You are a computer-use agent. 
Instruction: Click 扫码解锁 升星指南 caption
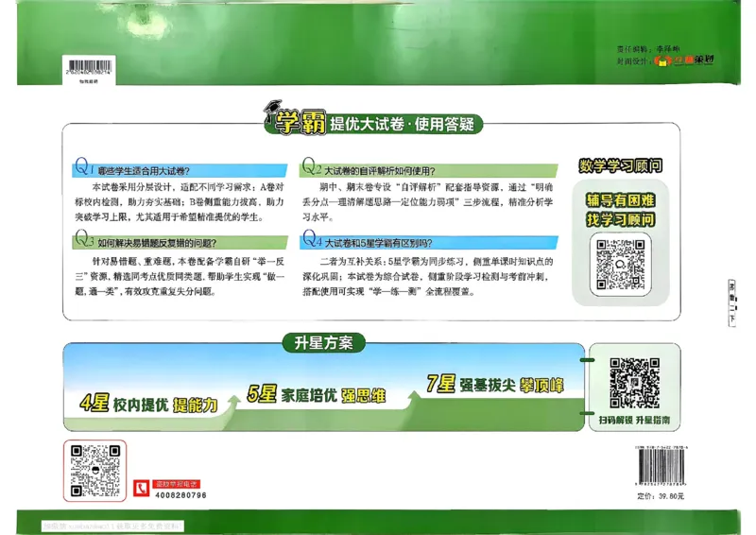tap(634, 421)
